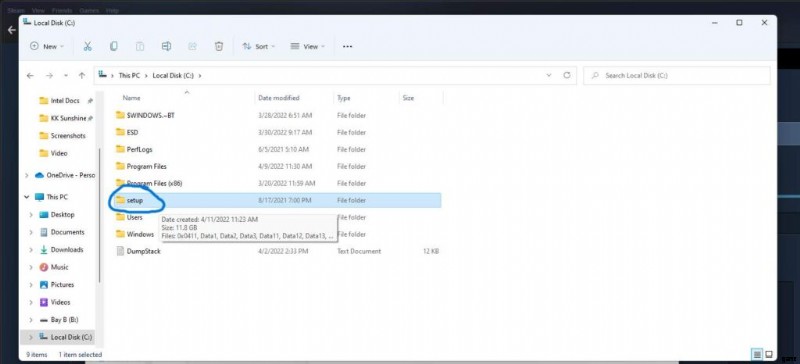This screenshot has height=364, width=800.
Task: Go up one level with up arrow
Action: point(82,76)
